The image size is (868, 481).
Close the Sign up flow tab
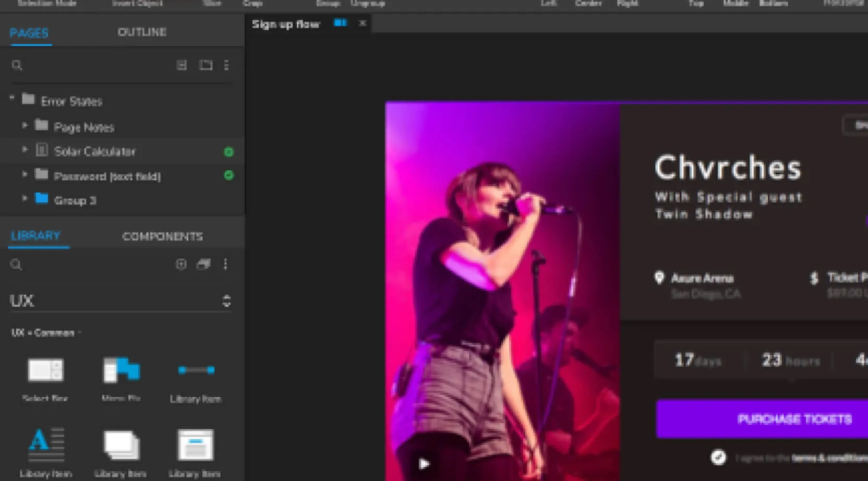363,23
